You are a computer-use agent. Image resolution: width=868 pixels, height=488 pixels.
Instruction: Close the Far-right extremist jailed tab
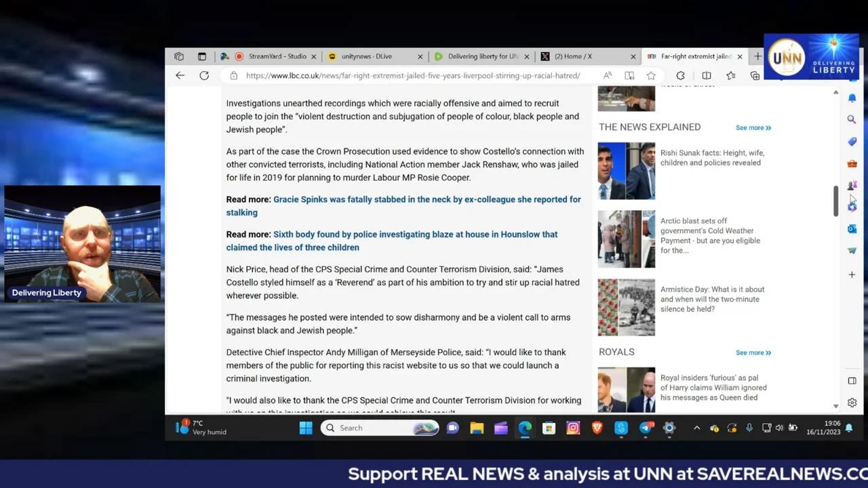pyautogui.click(x=739, y=56)
